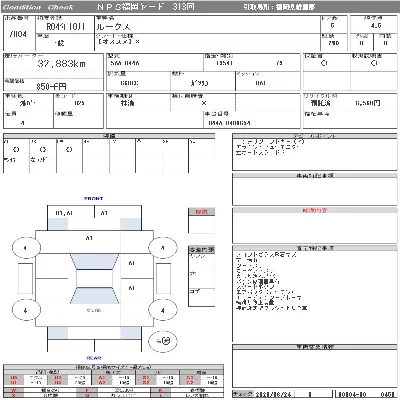Image resolution: width=400 pixels, height=400 pixels.
Task: Click the left side mirror rectangle
Action: pos(25,278)
